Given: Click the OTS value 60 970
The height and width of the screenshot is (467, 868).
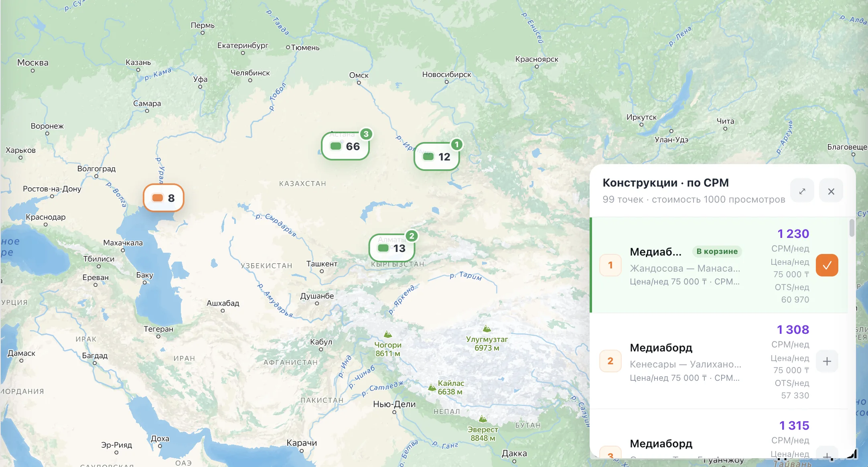Looking at the screenshot, I should click(795, 300).
